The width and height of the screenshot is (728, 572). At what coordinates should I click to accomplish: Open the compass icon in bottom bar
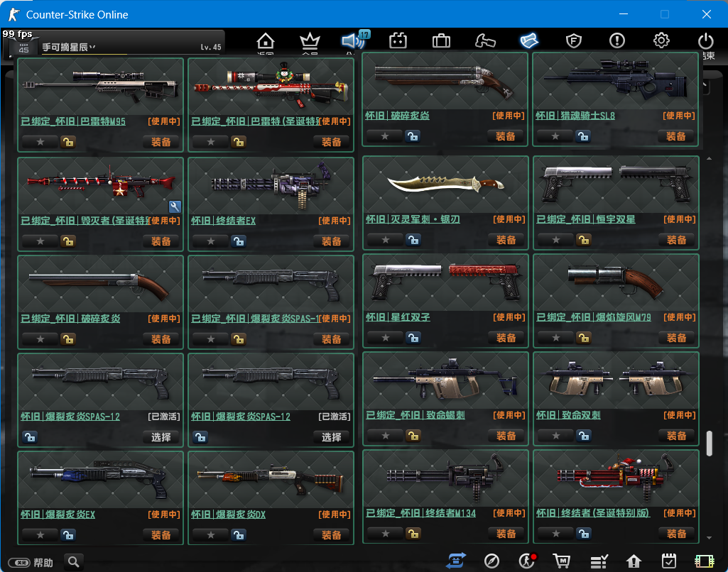(491, 561)
